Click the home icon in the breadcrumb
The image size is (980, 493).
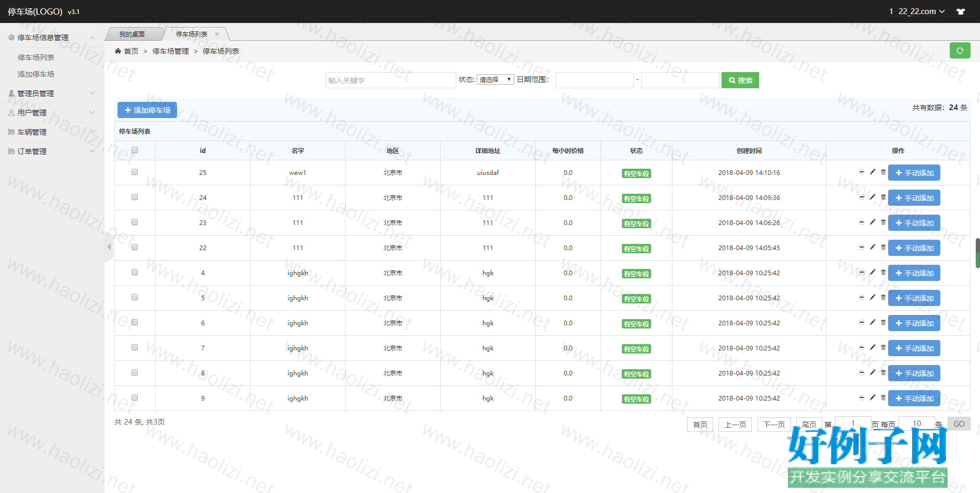pos(118,51)
